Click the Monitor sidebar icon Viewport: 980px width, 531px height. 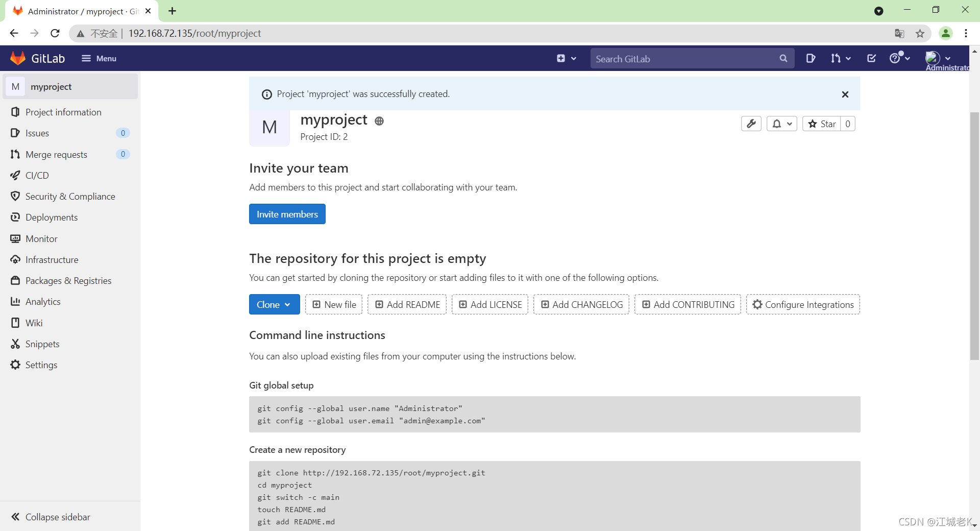click(x=15, y=238)
